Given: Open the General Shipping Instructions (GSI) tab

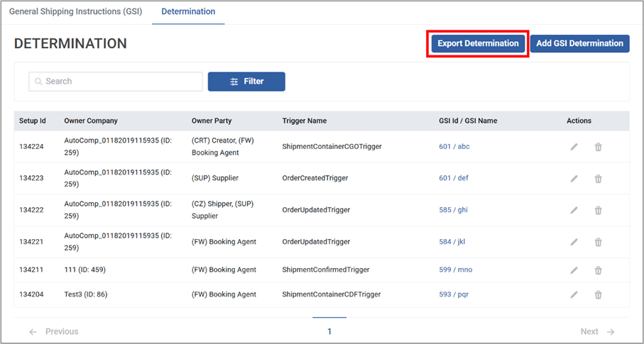Looking at the screenshot, I should pyautogui.click(x=75, y=11).
